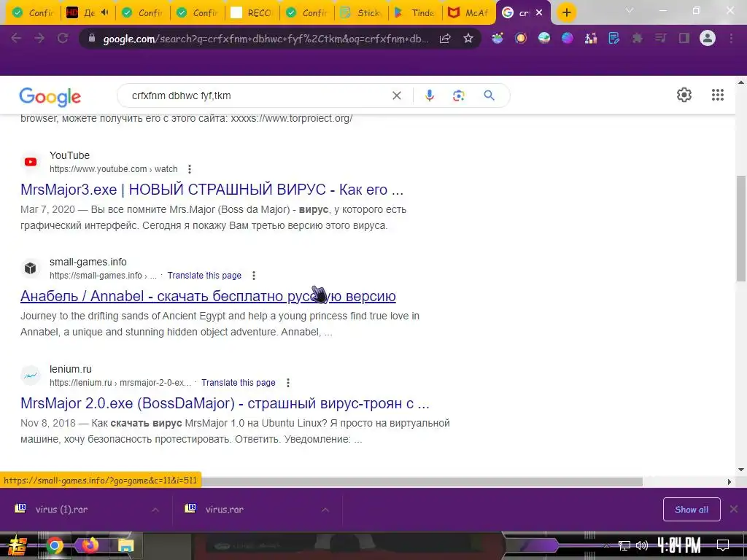Bookmark this page with the star icon

click(468, 38)
